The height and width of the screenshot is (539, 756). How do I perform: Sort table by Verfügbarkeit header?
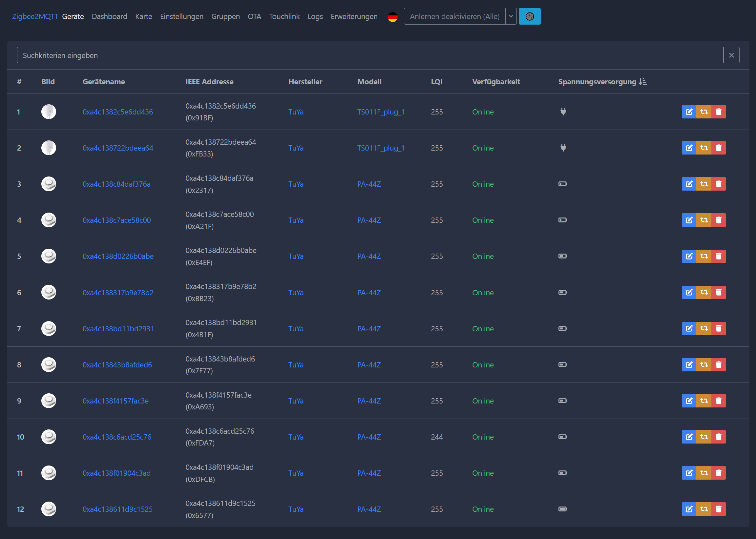(x=496, y=82)
